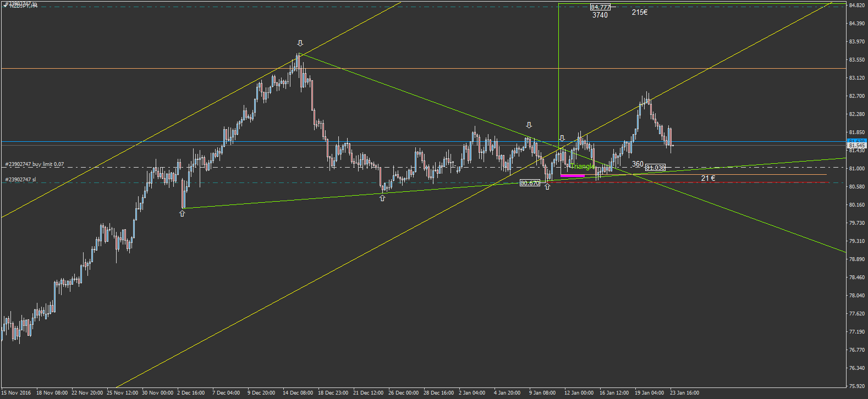Image resolution: width=868 pixels, height=399 pixels.
Task: Click the 30 Nov 00:00 time label
Action: 157,393
